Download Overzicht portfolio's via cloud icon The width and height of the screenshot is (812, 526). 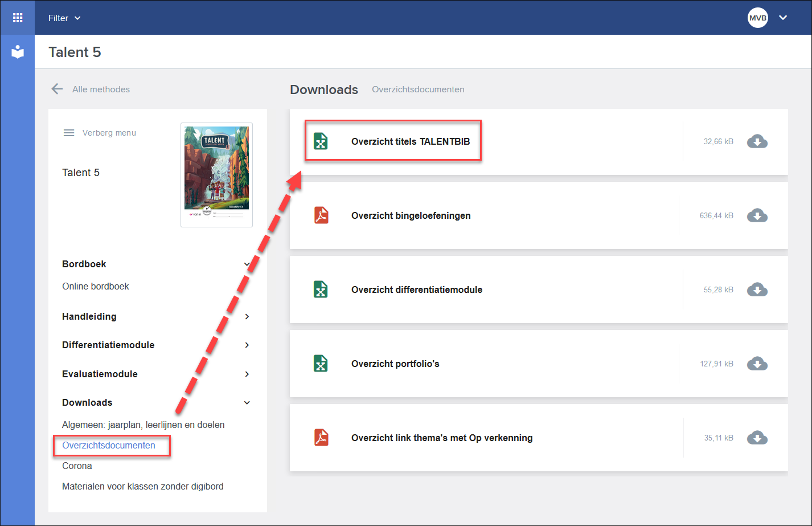click(x=757, y=364)
